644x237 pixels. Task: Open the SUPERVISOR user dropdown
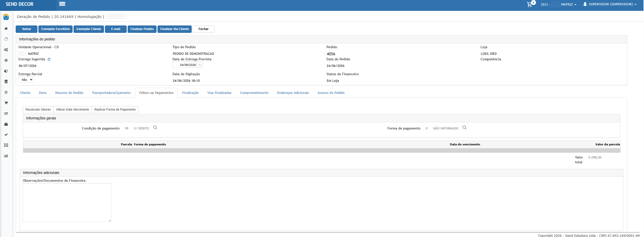[612, 4]
